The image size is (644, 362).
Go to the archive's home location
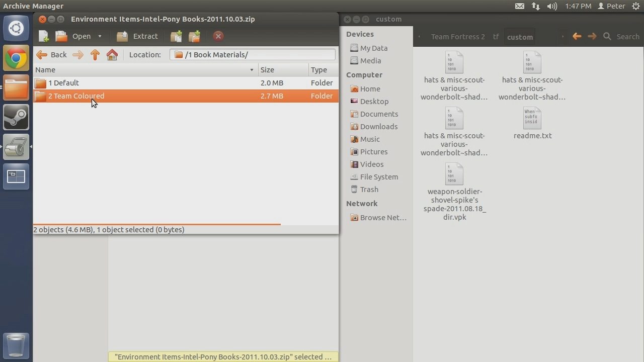(112, 55)
